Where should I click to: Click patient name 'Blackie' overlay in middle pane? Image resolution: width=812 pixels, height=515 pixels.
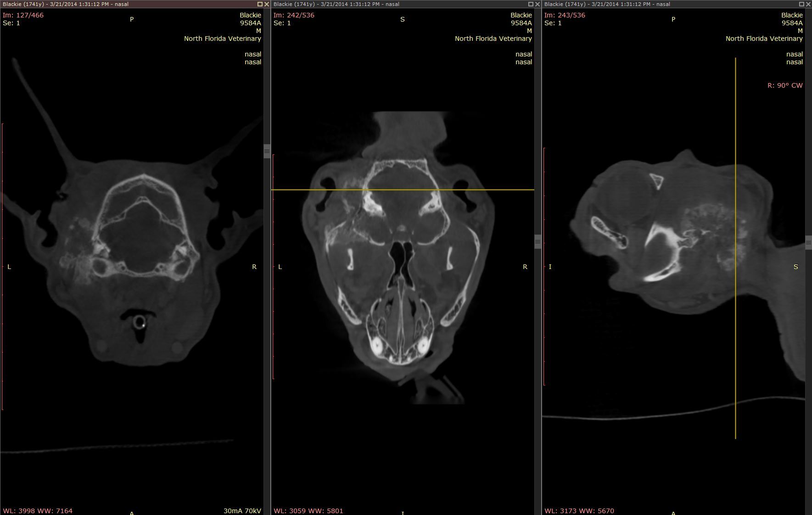[521, 15]
